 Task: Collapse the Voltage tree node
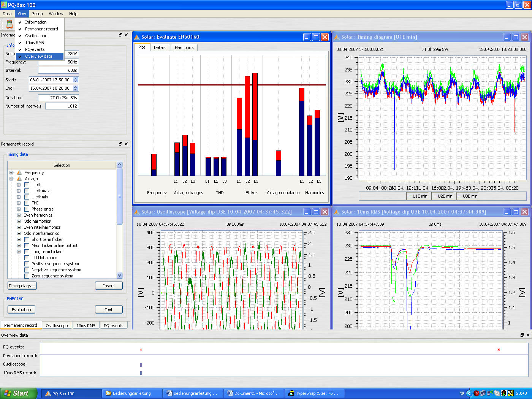(x=11, y=179)
